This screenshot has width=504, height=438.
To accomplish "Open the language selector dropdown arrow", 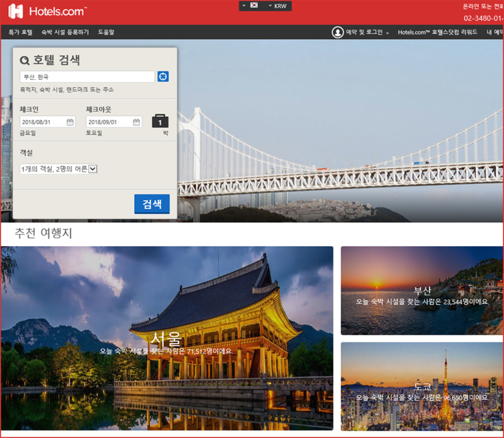I will (x=244, y=6).
